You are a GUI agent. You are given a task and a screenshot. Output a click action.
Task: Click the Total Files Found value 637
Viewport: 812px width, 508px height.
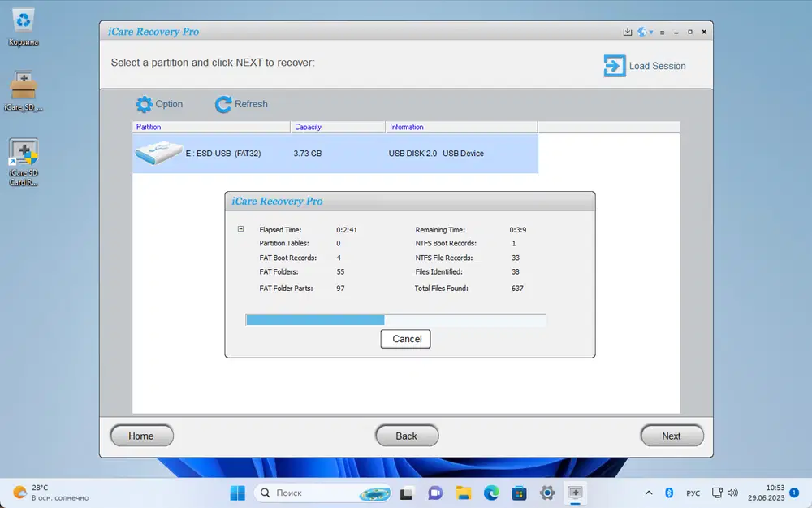[517, 289]
